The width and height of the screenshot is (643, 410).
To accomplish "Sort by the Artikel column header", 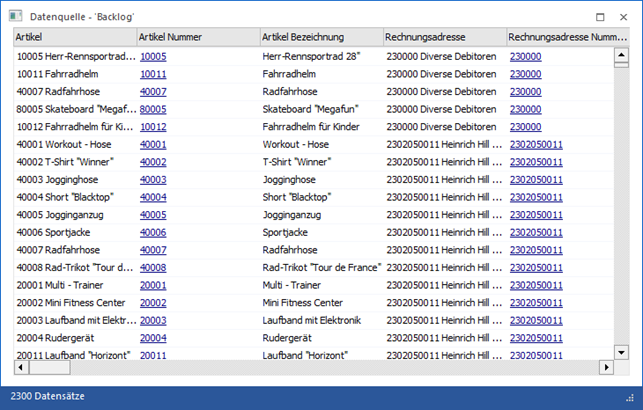I will [74, 37].
